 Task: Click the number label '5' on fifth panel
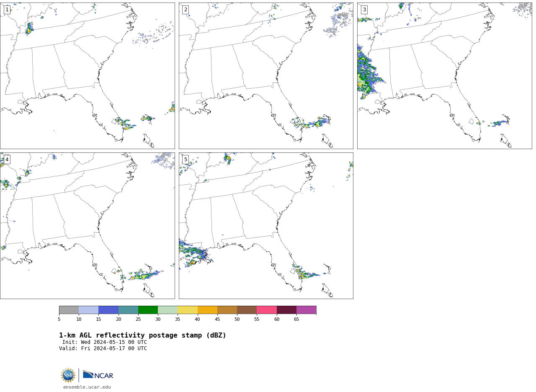point(186,160)
